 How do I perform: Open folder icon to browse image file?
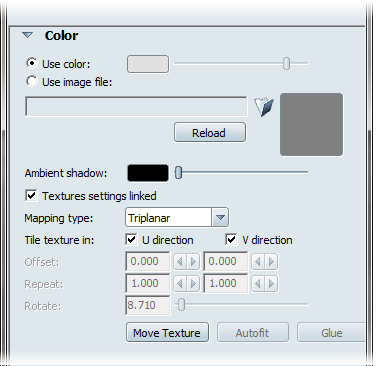pos(264,107)
